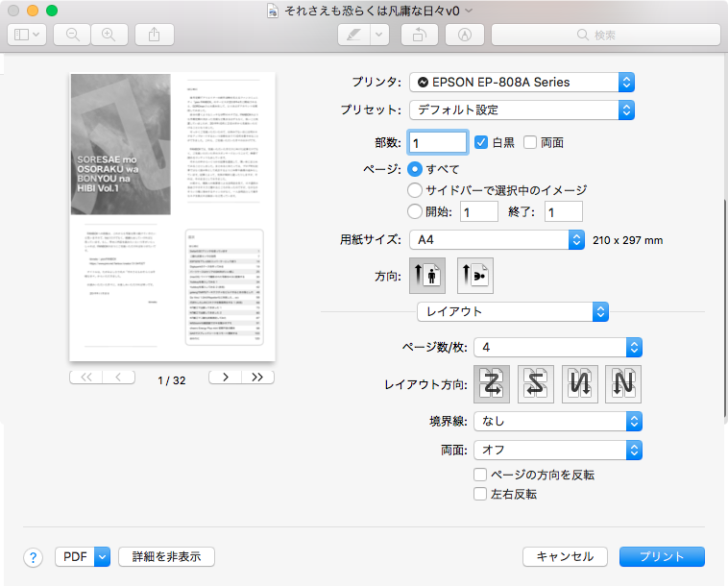The height and width of the screenshot is (586, 728).
Task: Open the プリンタ dropdown EPSON EP-808A Series
Action: coord(522,83)
